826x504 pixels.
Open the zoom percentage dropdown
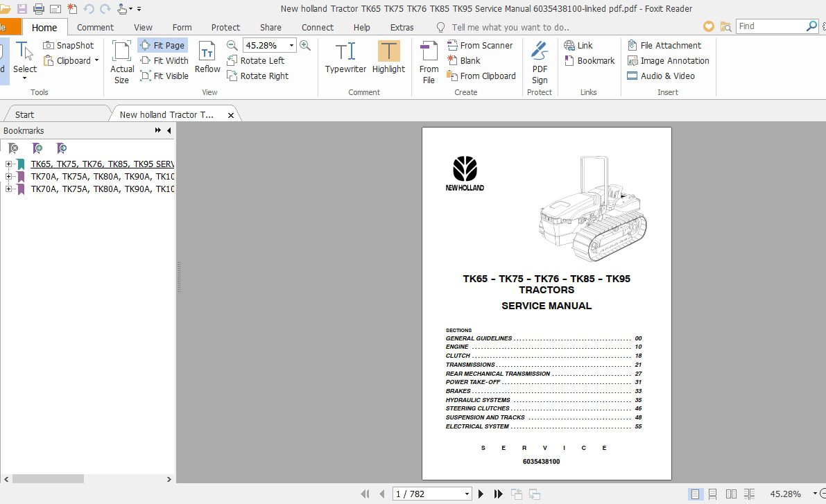[x=291, y=45]
